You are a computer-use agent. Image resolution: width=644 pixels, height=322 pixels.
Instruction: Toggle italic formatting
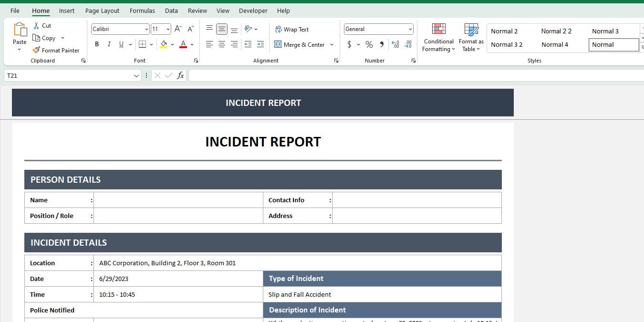[x=109, y=44]
